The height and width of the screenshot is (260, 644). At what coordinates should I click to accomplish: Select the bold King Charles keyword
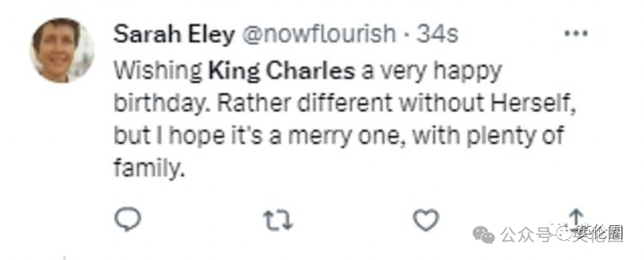[x=282, y=71]
